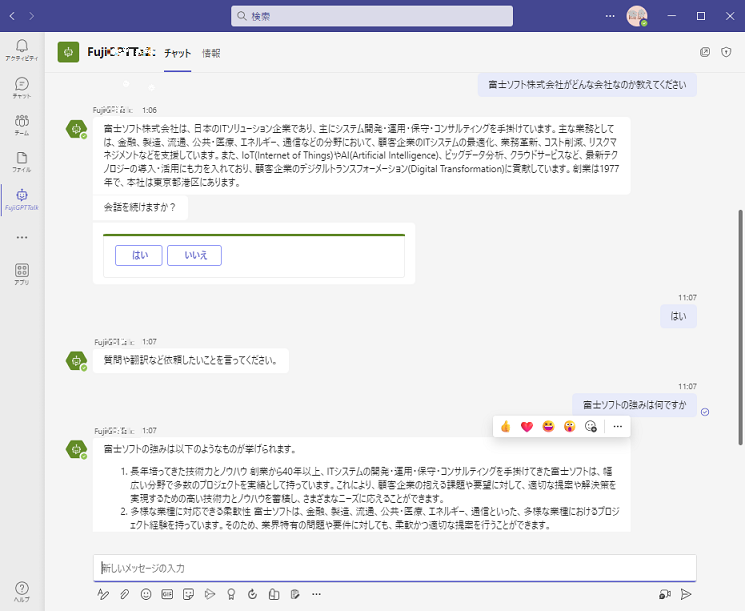This screenshot has height=611, width=745.
Task: Go back using the back arrow
Action: (12, 16)
